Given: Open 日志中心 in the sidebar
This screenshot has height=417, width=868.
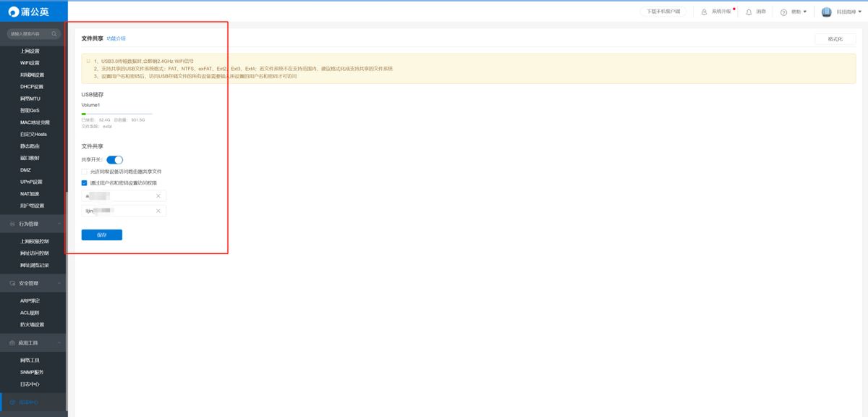Looking at the screenshot, I should 30,384.
